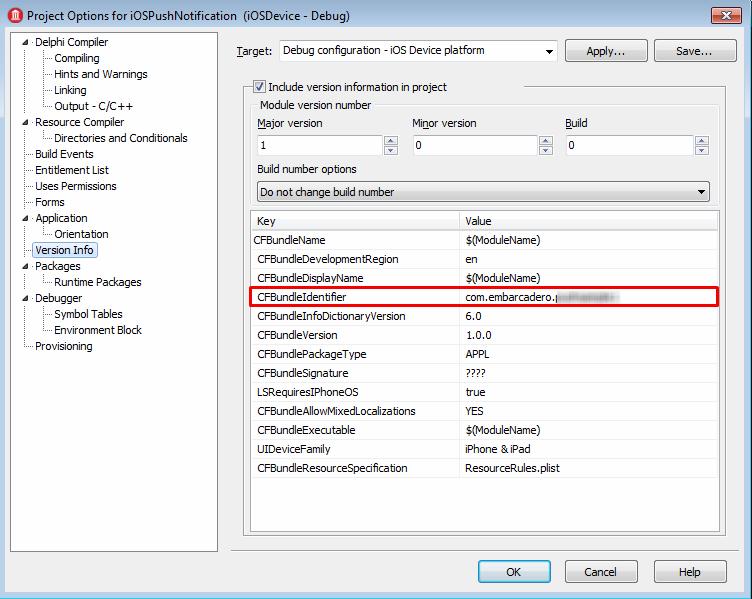Open Forms options page
The height and width of the screenshot is (599, 752).
(50, 202)
